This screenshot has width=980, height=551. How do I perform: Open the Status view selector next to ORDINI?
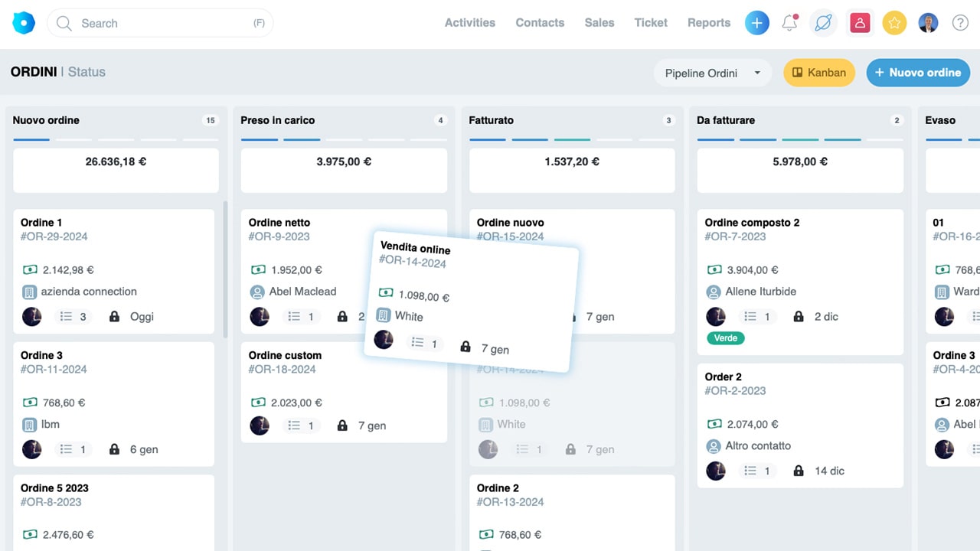point(86,72)
